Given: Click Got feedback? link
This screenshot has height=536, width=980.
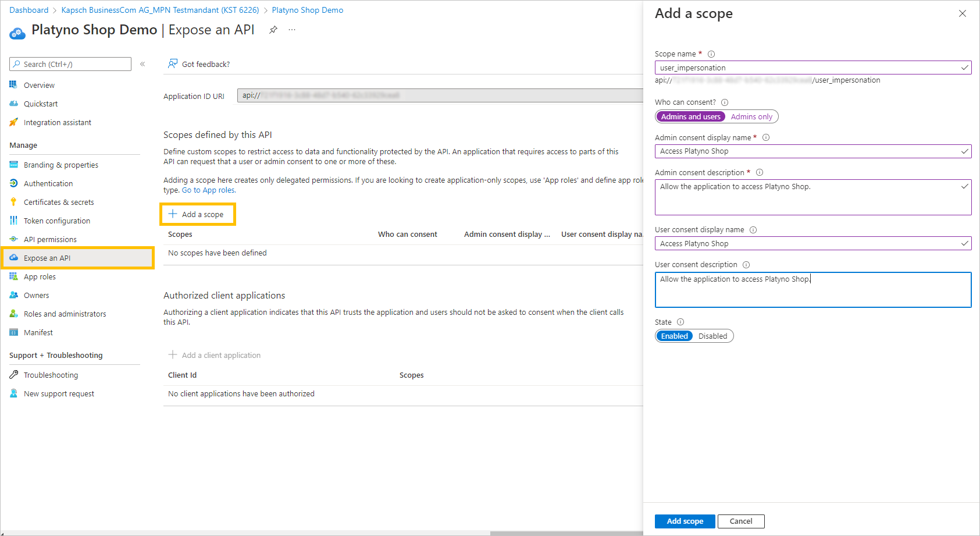Looking at the screenshot, I should (x=206, y=65).
